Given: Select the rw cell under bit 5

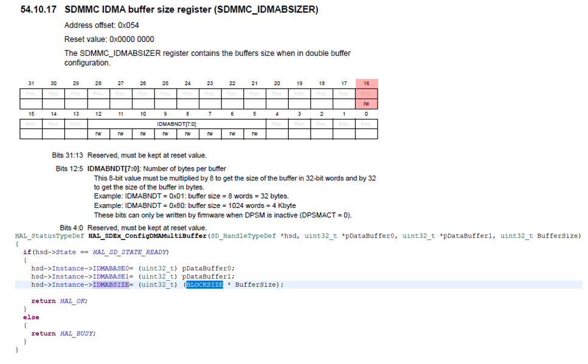Looking at the screenshot, I should pyautogui.click(x=255, y=134).
